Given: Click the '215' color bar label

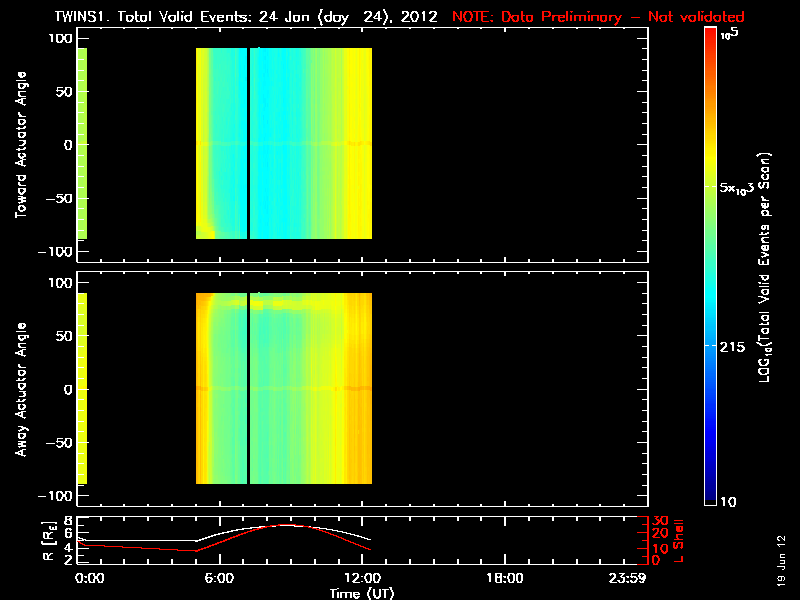Looking at the screenshot, I should (732, 347).
